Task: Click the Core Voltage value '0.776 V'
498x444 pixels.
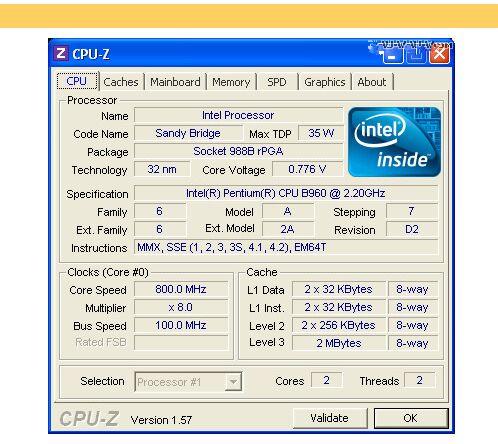Action: pyautogui.click(x=307, y=169)
